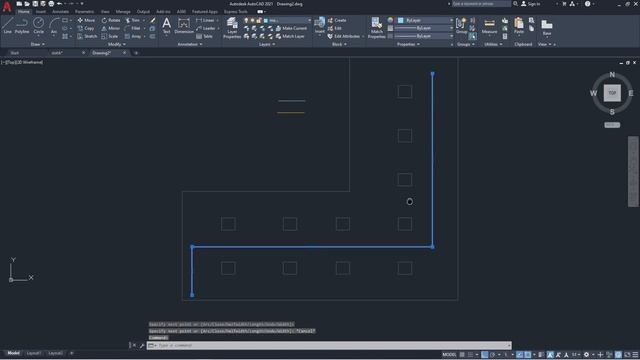Click the Match Properties tool
The width and height of the screenshot is (640, 360).
coord(376,28)
